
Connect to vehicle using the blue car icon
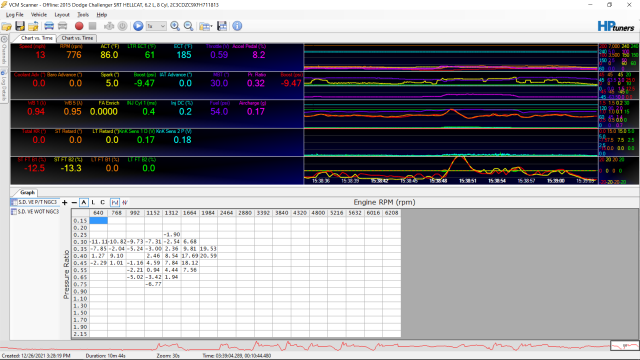click(x=49, y=26)
